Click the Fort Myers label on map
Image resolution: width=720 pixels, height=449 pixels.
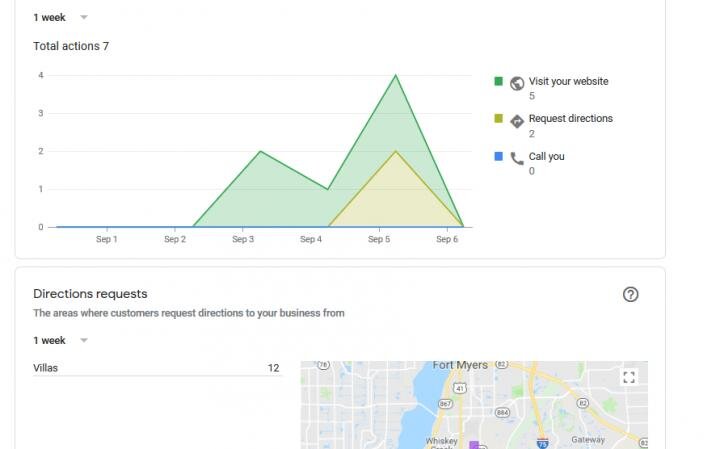tap(460, 365)
